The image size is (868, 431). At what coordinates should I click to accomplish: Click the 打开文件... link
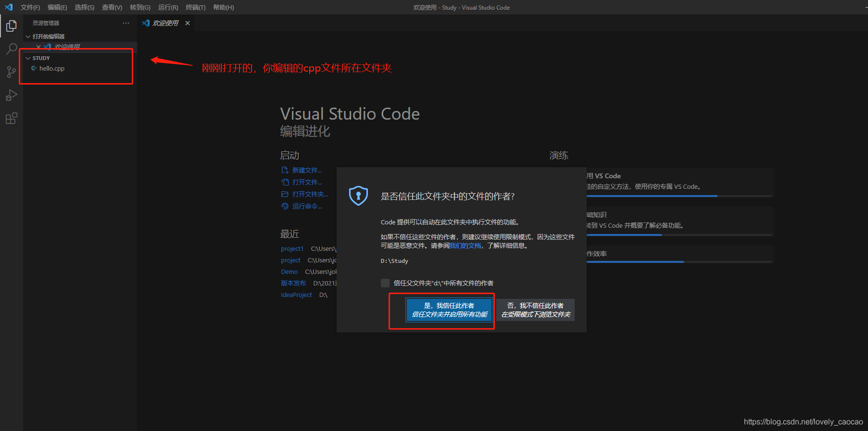[x=307, y=182]
